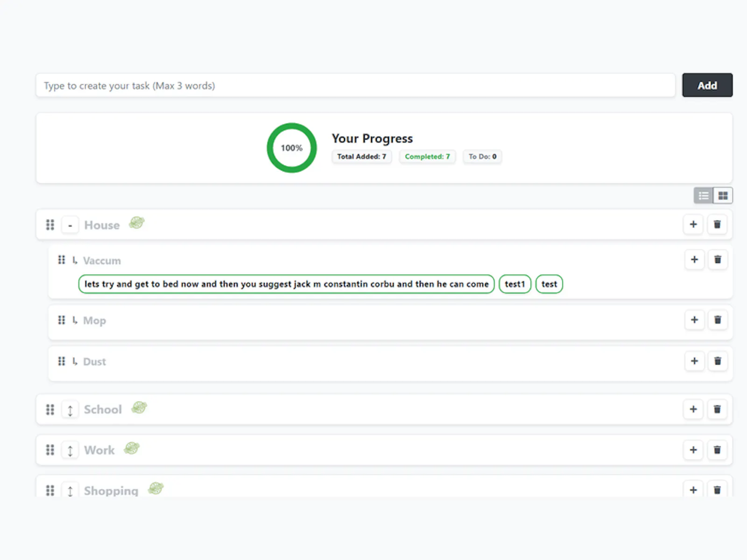Screen dimensions: 747x560
Task: Add a subtask to School
Action: tap(693, 409)
